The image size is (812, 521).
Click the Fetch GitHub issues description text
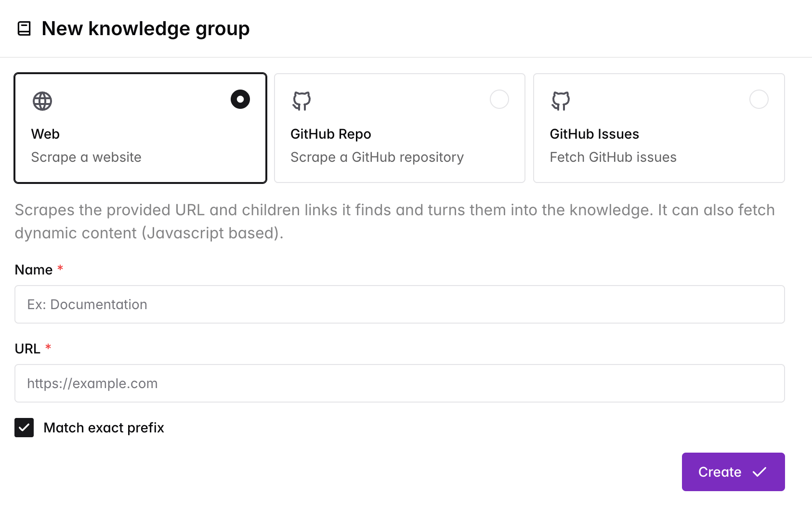click(x=613, y=157)
